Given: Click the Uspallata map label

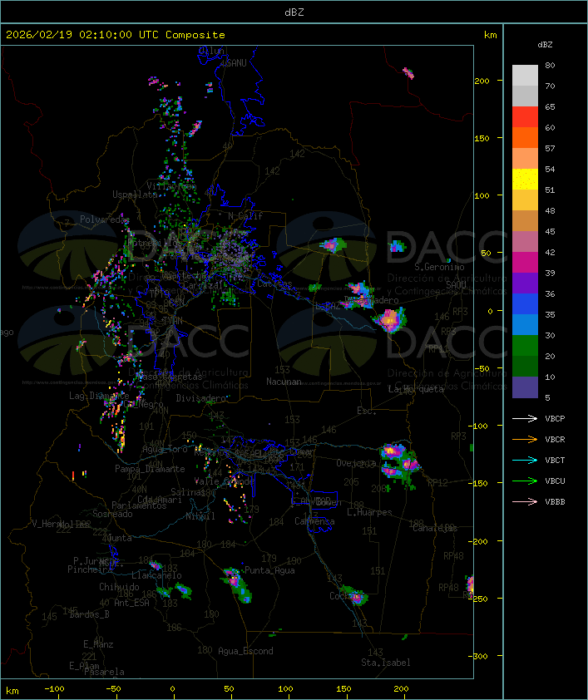Looking at the screenshot, I should click(x=135, y=195).
